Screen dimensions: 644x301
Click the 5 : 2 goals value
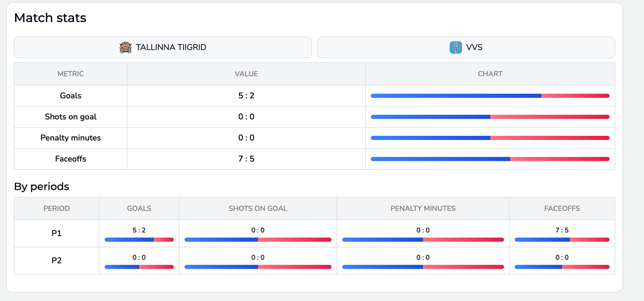pyautogui.click(x=246, y=96)
